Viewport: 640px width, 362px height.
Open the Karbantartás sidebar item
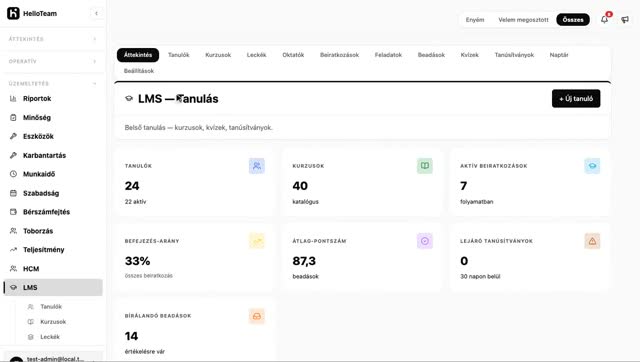point(53,155)
